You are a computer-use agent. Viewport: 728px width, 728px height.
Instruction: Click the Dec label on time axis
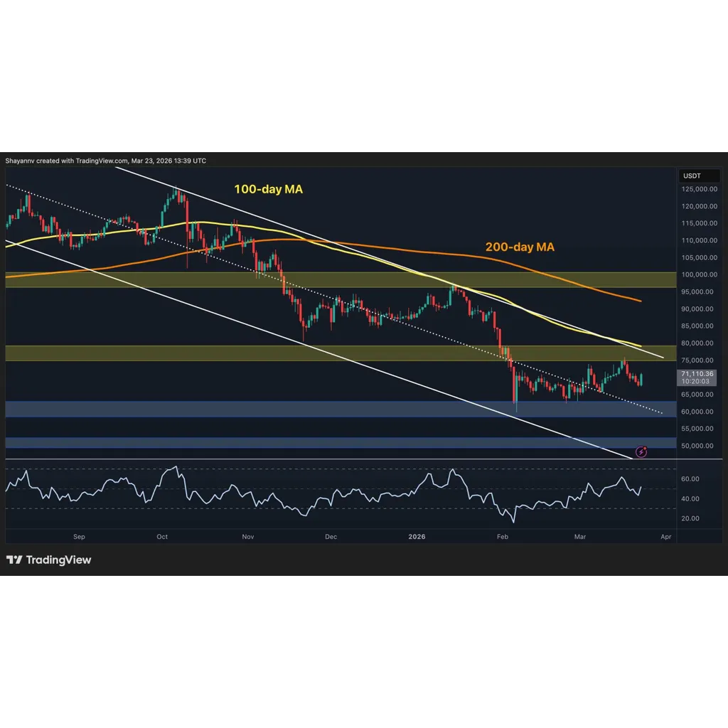[331, 536]
